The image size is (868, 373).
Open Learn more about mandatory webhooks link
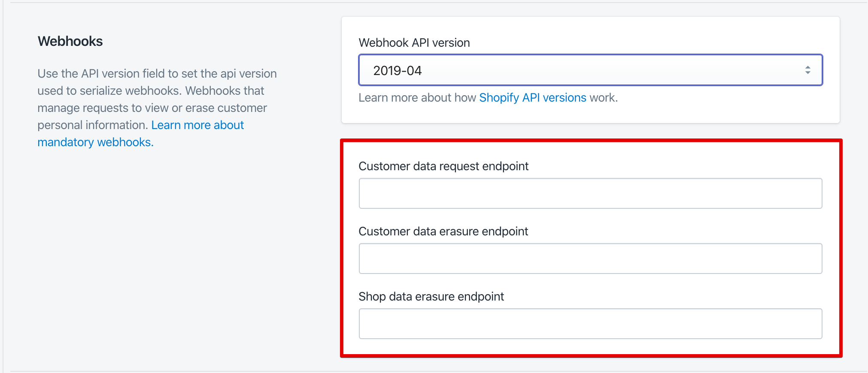coord(197,125)
